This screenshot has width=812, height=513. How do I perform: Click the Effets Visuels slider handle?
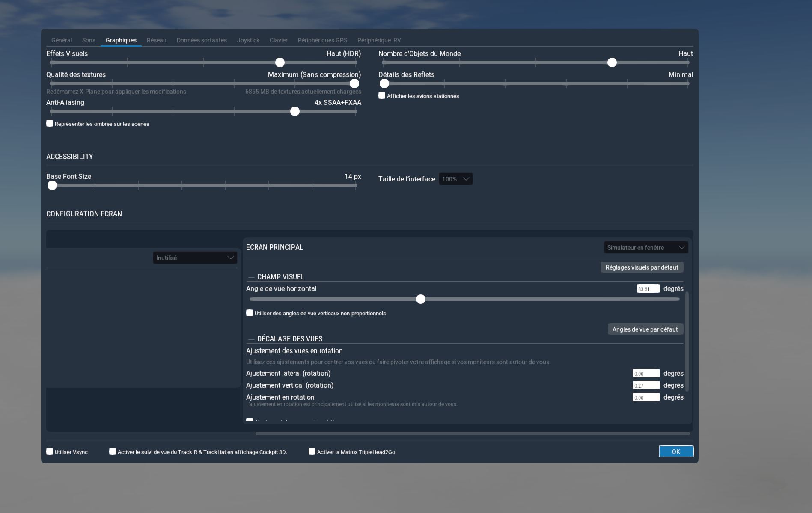click(x=280, y=62)
